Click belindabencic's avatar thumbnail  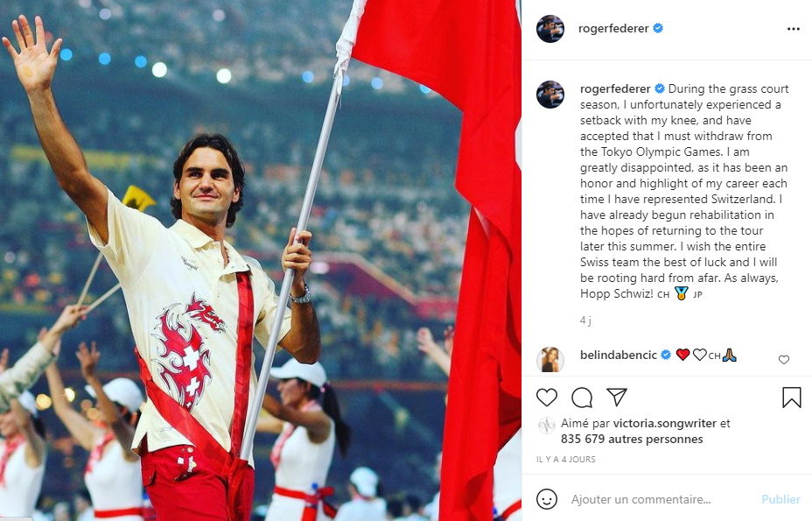click(550, 359)
